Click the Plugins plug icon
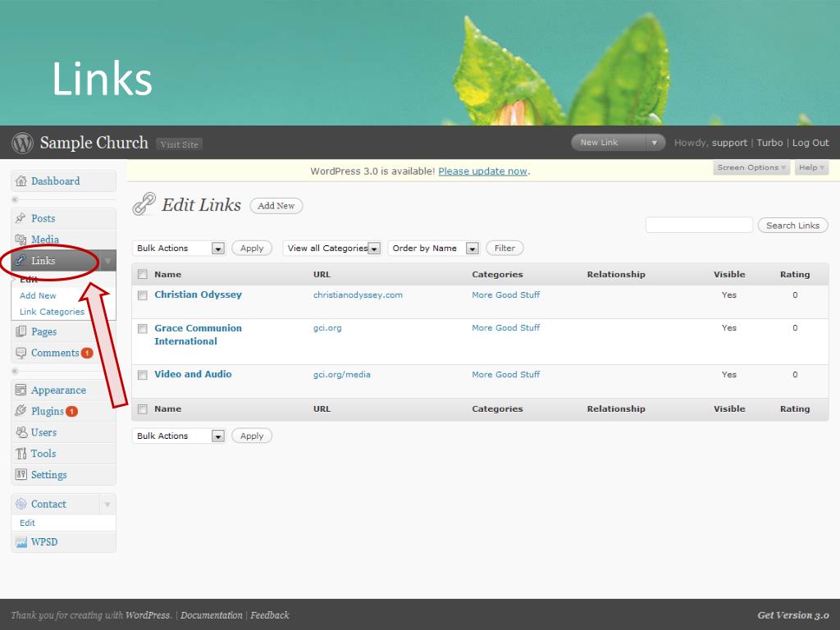This screenshot has height=630, width=840. [x=21, y=411]
